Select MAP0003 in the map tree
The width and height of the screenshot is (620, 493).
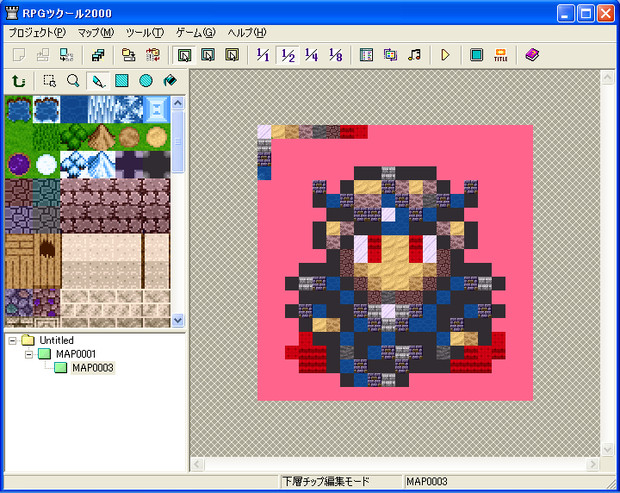91,368
